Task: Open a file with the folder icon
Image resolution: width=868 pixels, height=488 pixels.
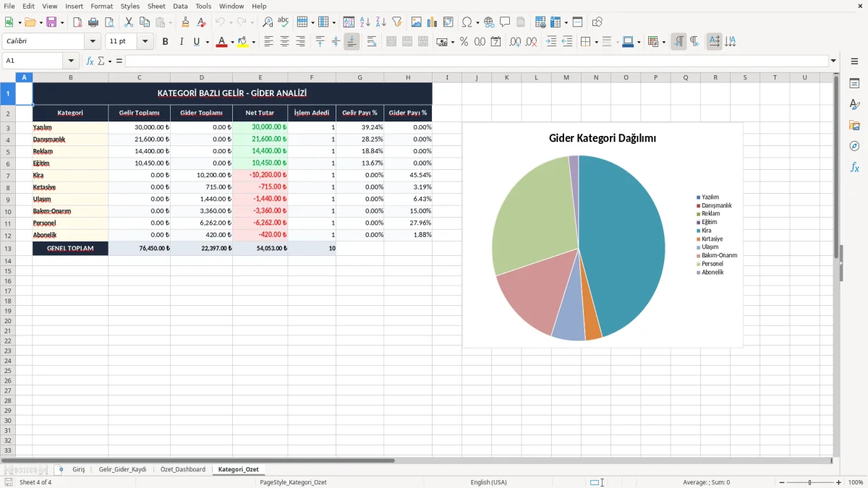Action: click(x=30, y=22)
